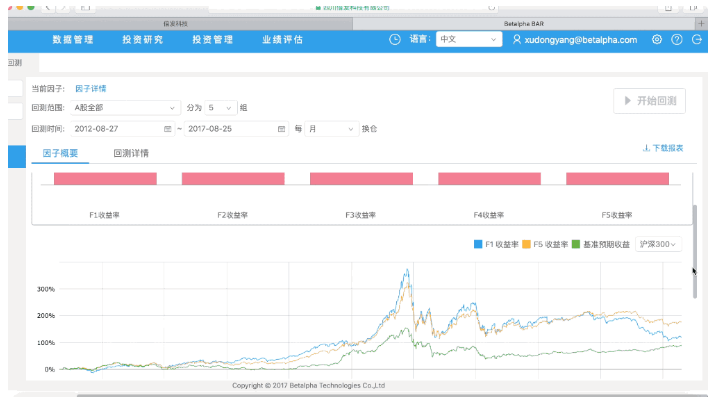716x397 pixels.
Task: Toggle the F1 收益率 blue legend swatch
Action: click(478, 244)
